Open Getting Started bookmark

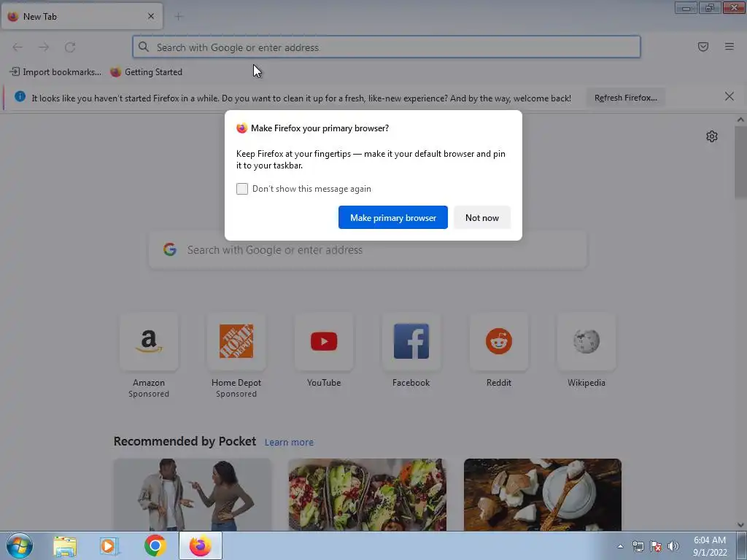(146, 72)
